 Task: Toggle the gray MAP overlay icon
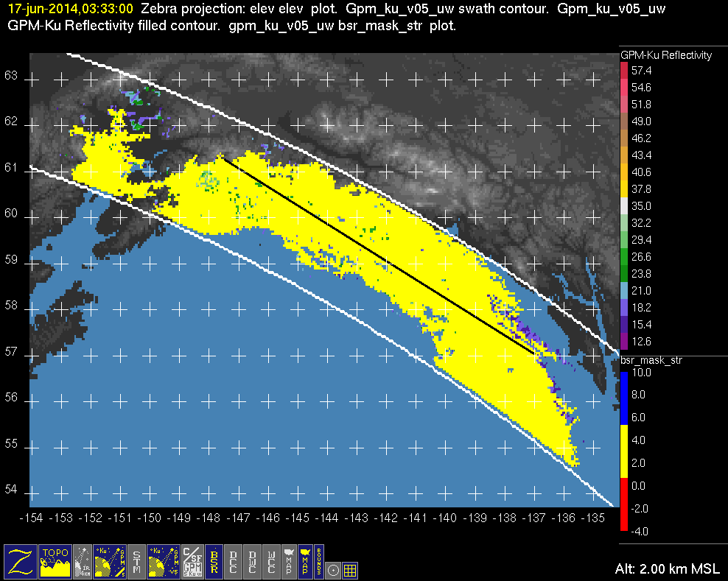289,561
